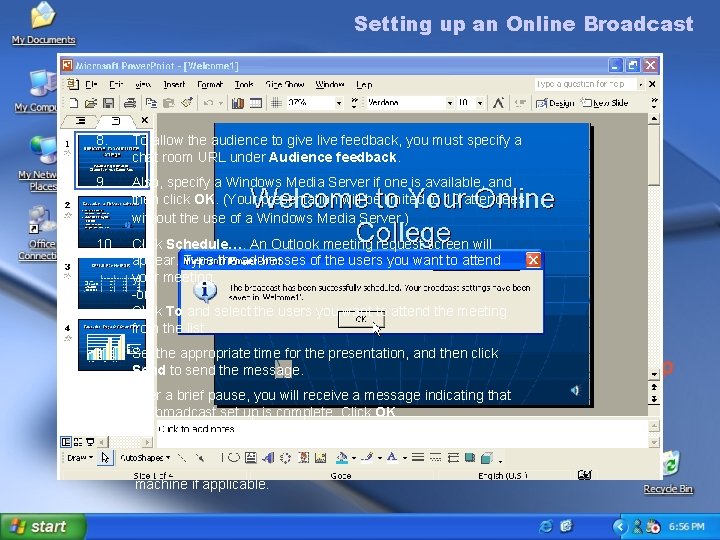The width and height of the screenshot is (720, 540).
Task: Click OK in the broadcast scheduled dialog
Action: [x=361, y=320]
